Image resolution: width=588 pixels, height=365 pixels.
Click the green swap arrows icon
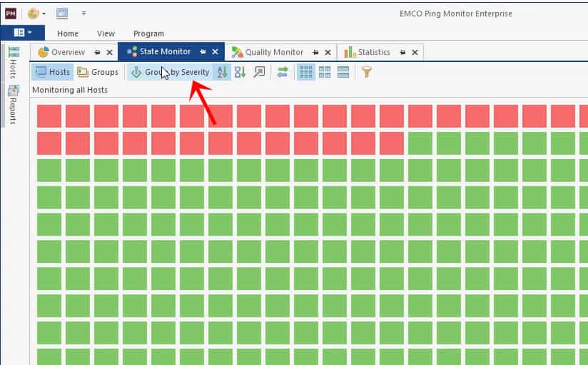tap(283, 72)
